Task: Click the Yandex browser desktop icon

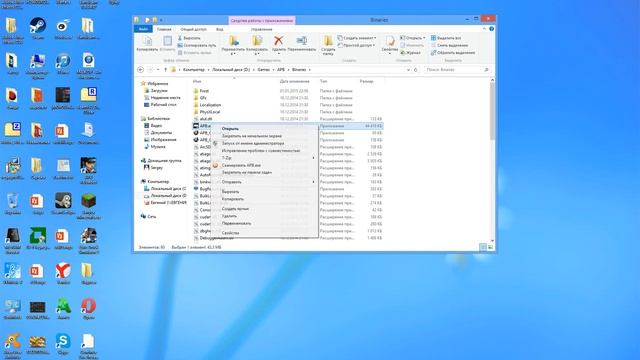Action: (x=63, y=273)
